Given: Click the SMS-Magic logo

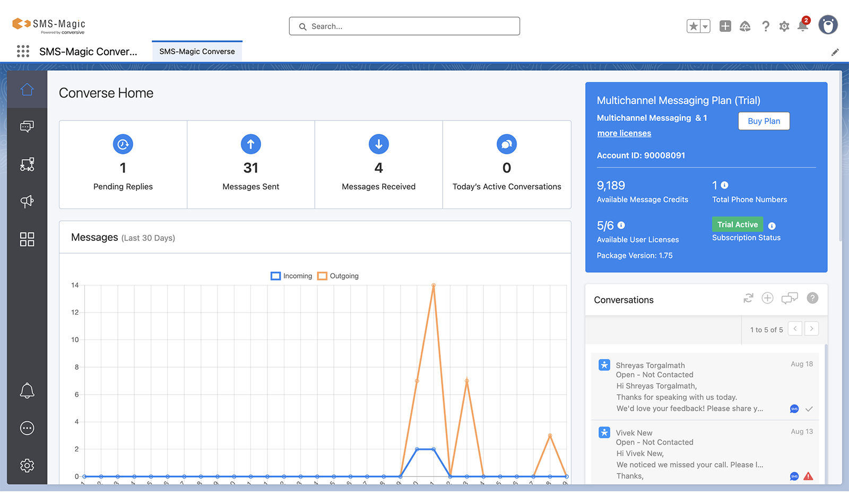Looking at the screenshot, I should (x=48, y=25).
